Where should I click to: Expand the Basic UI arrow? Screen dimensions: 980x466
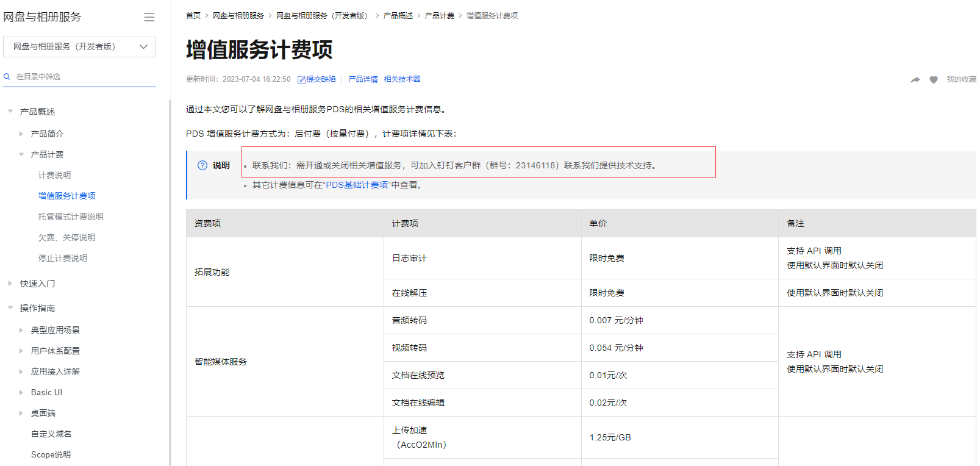coord(21,392)
